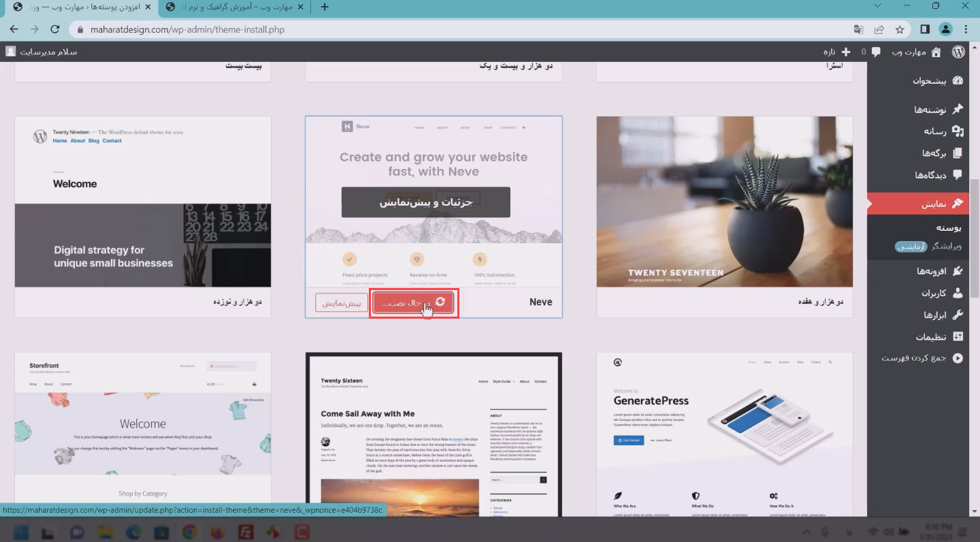Bookmark this page with star icon
This screenshot has width=980, height=542.
click(900, 30)
